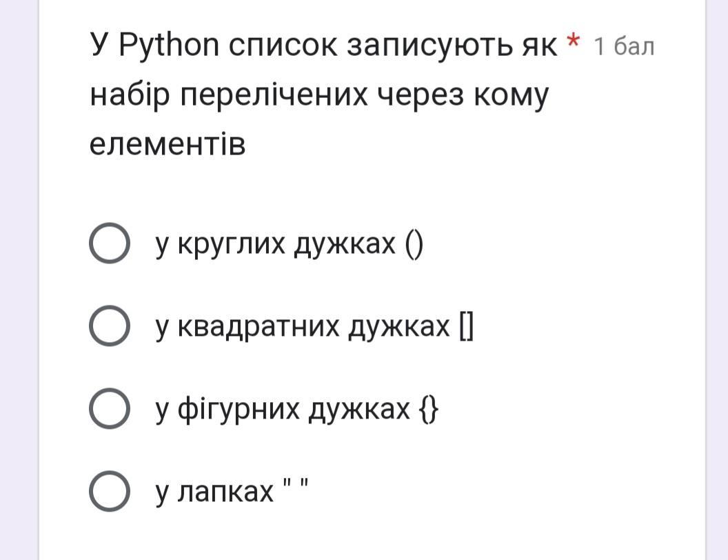Select the quotation marks " " radio button
728x560 pixels.
coord(109,492)
